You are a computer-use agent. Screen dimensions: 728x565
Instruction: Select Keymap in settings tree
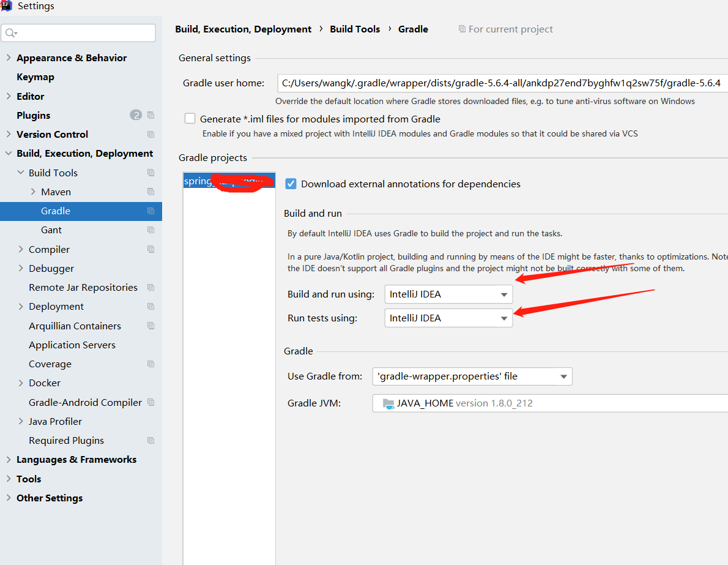[x=35, y=77]
